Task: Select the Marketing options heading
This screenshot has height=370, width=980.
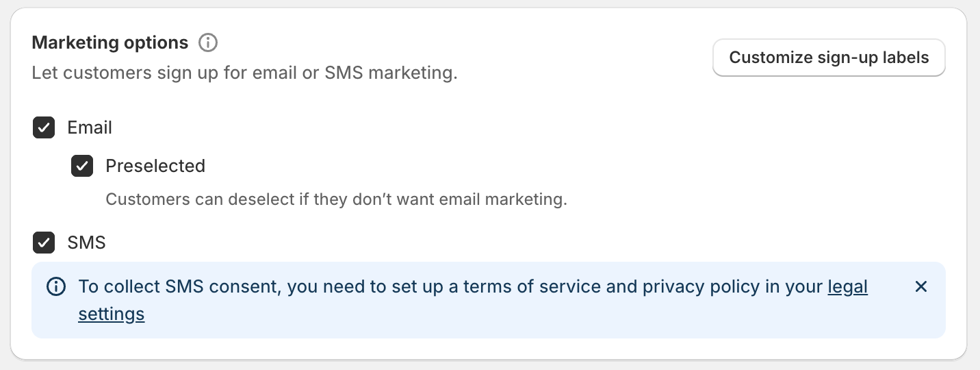Action: click(x=110, y=43)
